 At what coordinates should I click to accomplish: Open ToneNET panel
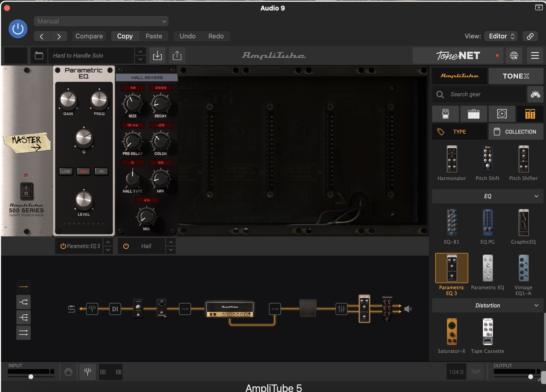tap(457, 56)
